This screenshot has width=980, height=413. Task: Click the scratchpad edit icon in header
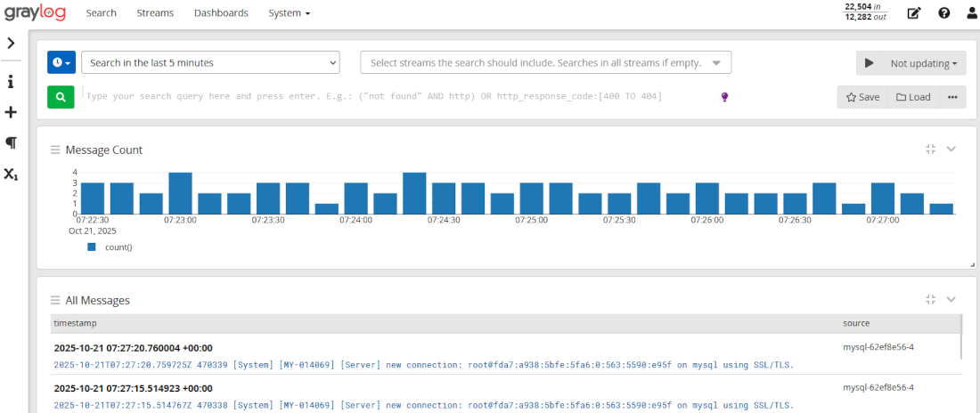pos(914,13)
